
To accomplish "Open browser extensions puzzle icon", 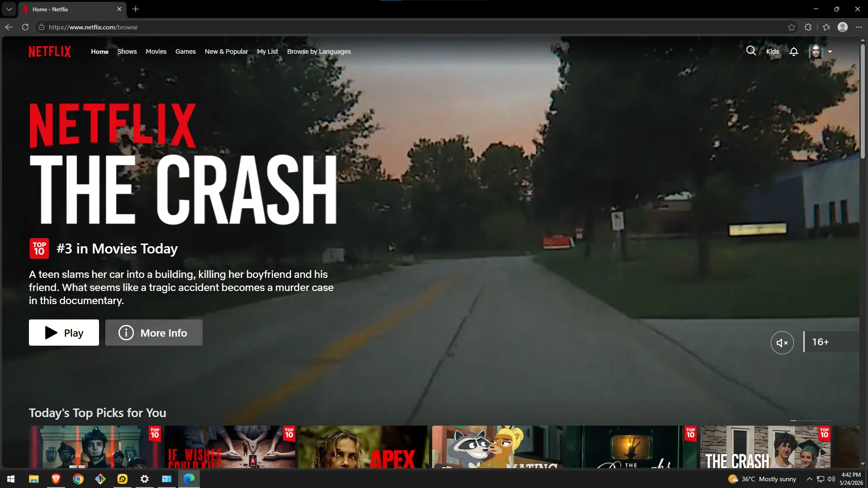I will (x=808, y=27).
